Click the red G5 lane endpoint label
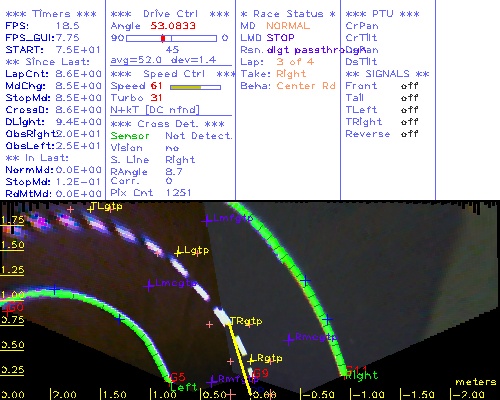 tap(178, 377)
